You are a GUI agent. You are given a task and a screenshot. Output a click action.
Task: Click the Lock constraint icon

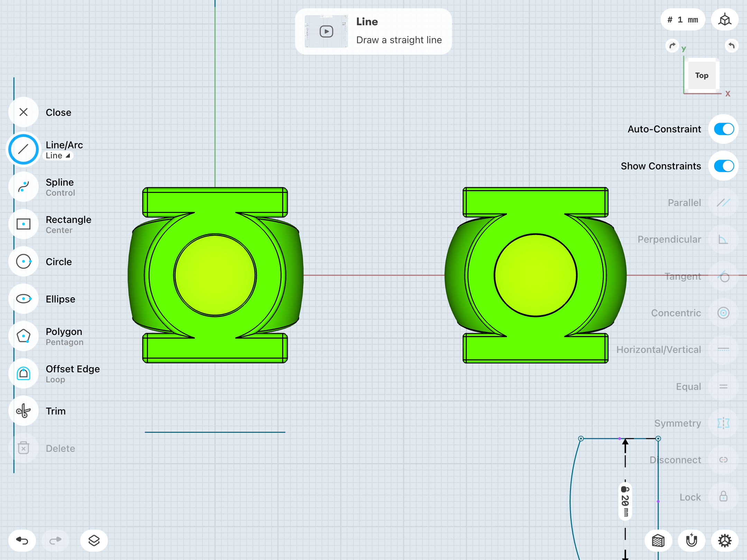tap(723, 497)
